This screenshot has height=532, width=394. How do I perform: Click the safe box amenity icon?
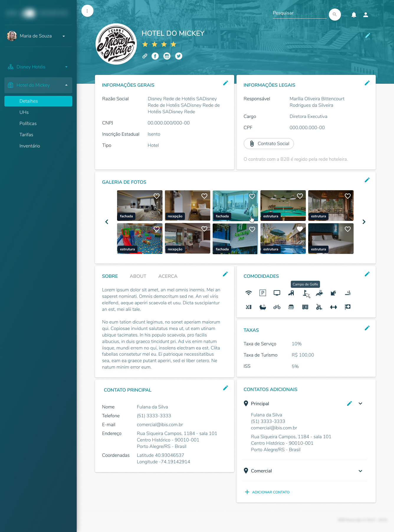coord(305,307)
